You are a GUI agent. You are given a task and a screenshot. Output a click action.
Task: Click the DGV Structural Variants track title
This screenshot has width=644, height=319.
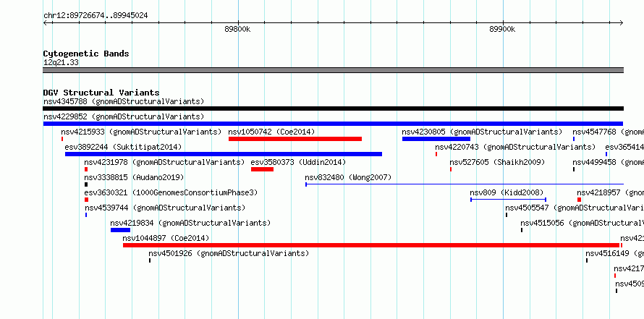pyautogui.click(x=101, y=93)
